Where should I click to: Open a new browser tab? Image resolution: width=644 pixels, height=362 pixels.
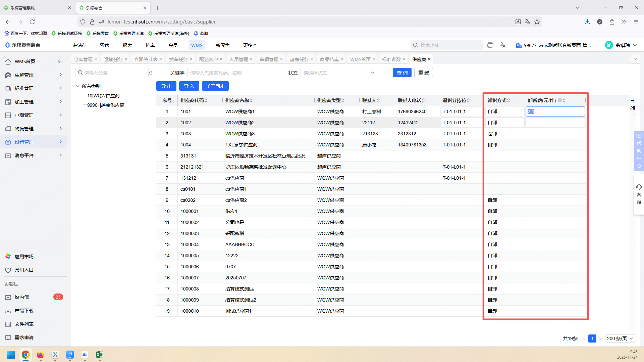[x=158, y=8]
